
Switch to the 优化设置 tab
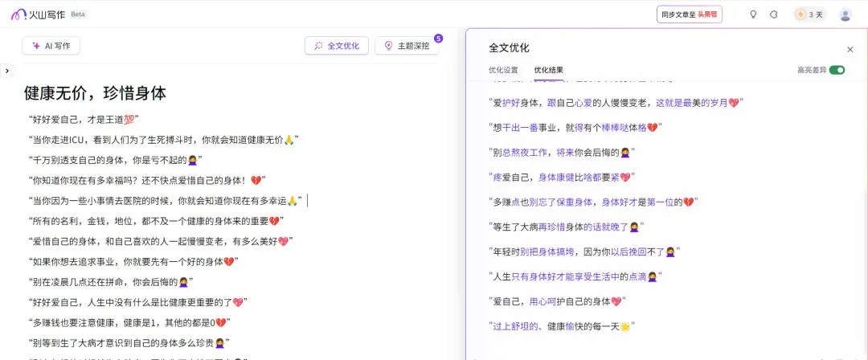pyautogui.click(x=503, y=71)
